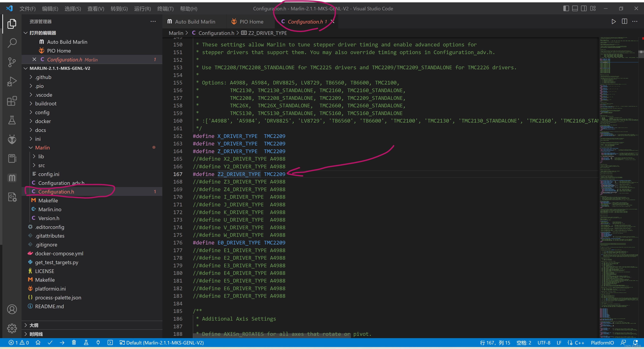644x349 pixels.
Task: Switch to the Auto Build Marlin tab
Action: click(x=195, y=22)
